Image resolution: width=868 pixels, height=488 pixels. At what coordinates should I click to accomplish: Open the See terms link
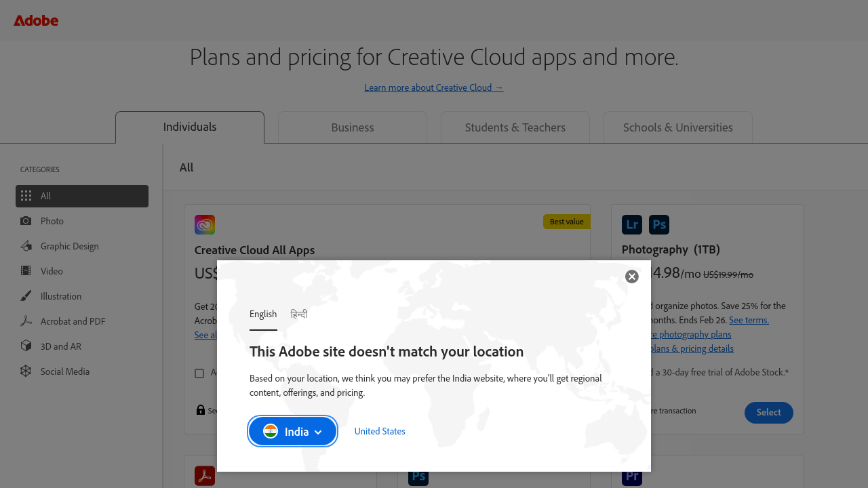749,320
